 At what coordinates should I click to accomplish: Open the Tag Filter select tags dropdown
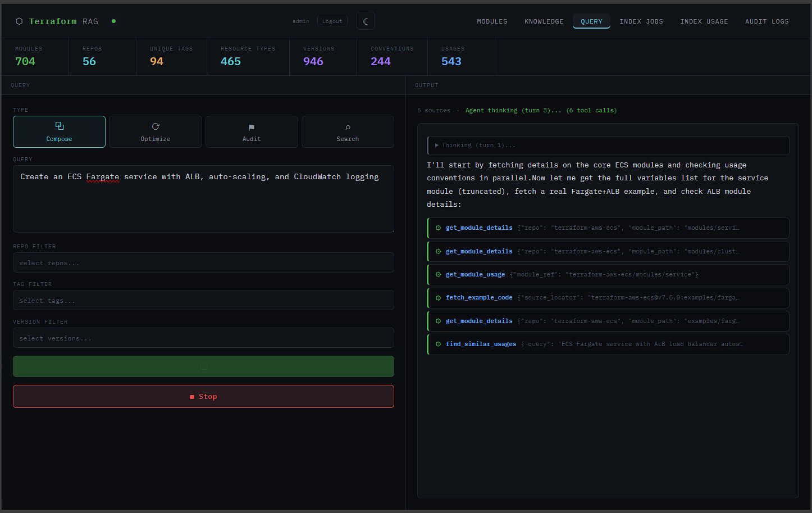pyautogui.click(x=203, y=301)
